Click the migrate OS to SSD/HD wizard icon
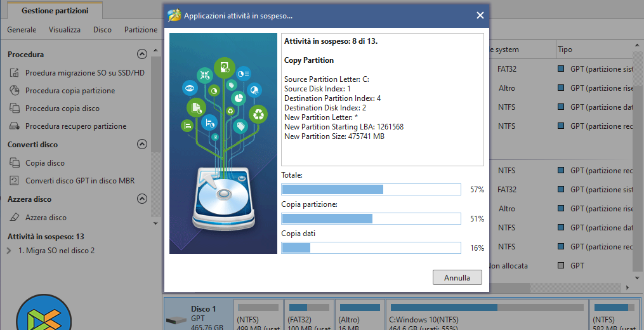The height and width of the screenshot is (330, 644). (15, 73)
